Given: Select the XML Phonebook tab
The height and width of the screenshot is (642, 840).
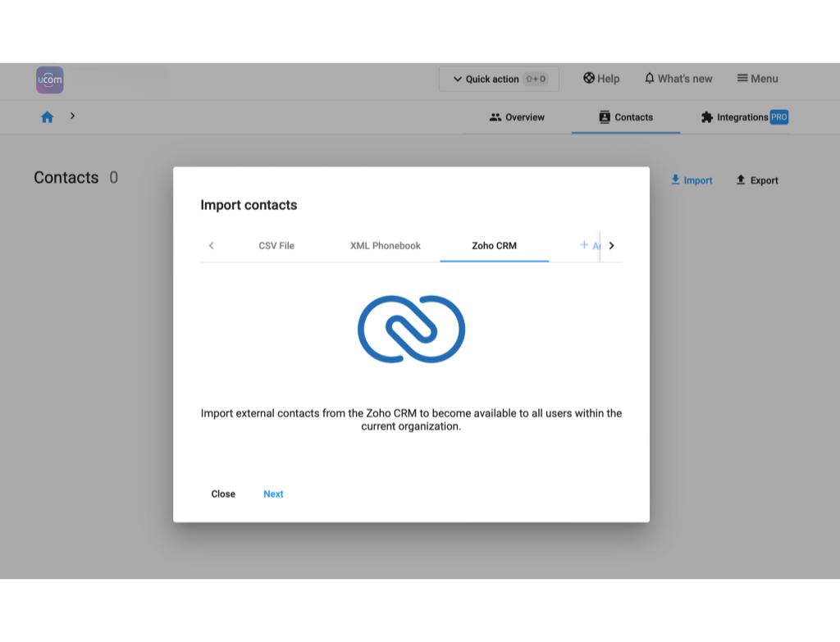Looking at the screenshot, I should (x=386, y=246).
